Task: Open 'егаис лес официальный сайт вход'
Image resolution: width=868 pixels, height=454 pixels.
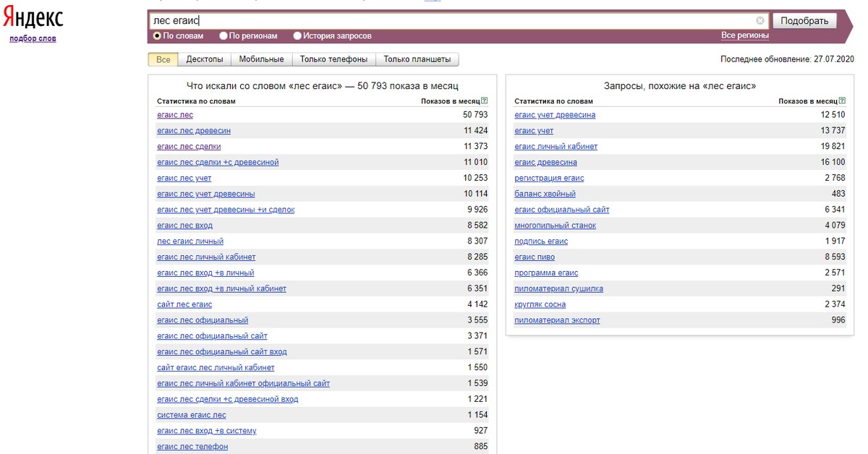Action: [x=222, y=352]
